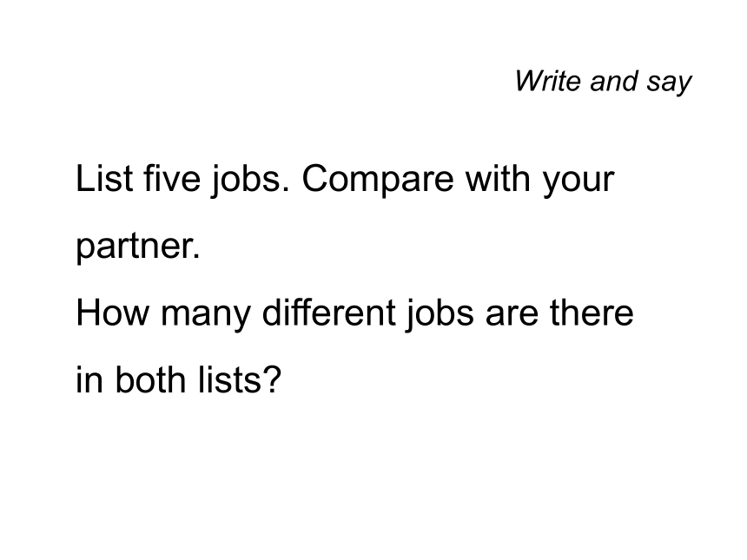The width and height of the screenshot is (747, 560).
Task: Click the word 'with'
Action: (x=498, y=179)
